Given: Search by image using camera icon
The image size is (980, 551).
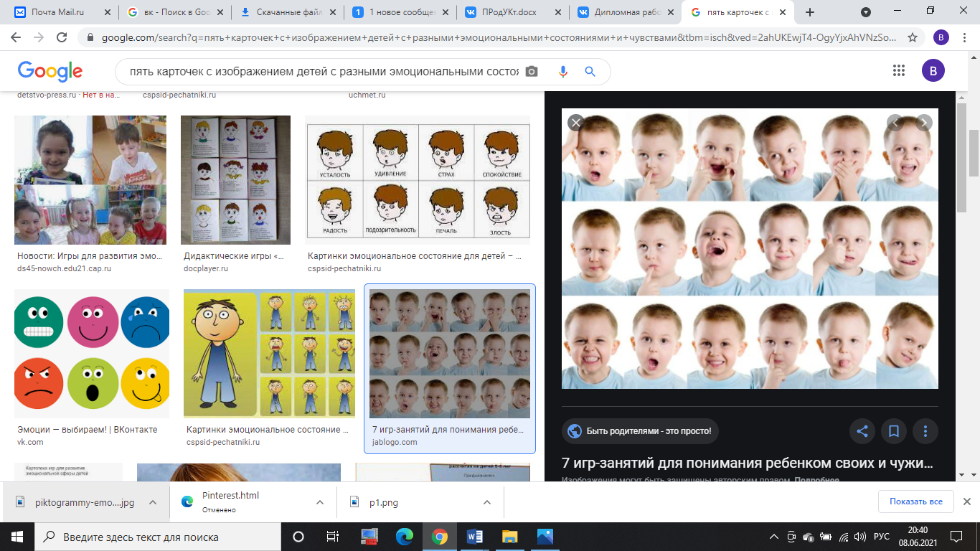Looking at the screenshot, I should (531, 72).
